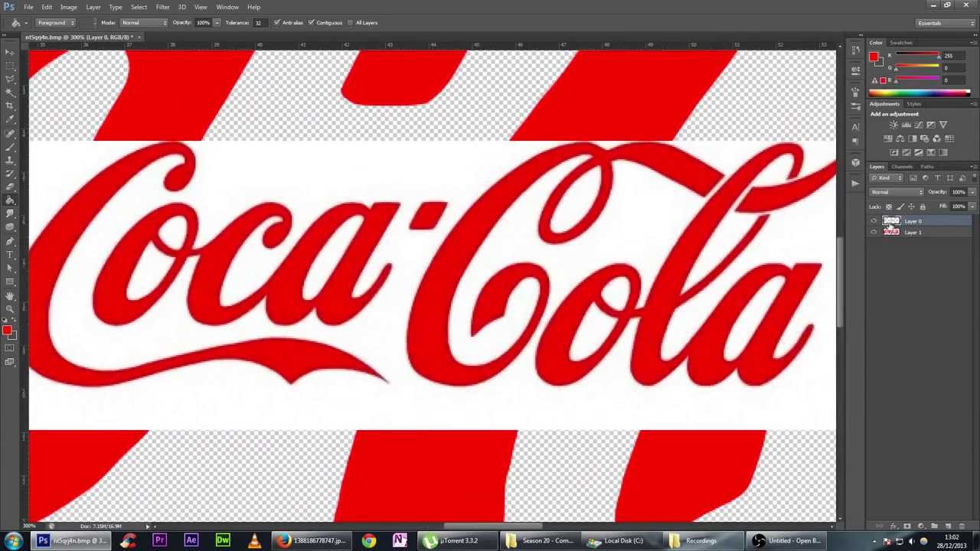
Task: Open the Mode dropdown in options bar
Action: pyautogui.click(x=143, y=23)
